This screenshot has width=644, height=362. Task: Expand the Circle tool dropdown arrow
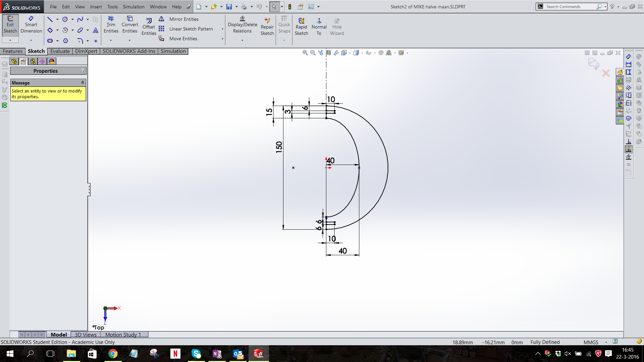[72, 19]
